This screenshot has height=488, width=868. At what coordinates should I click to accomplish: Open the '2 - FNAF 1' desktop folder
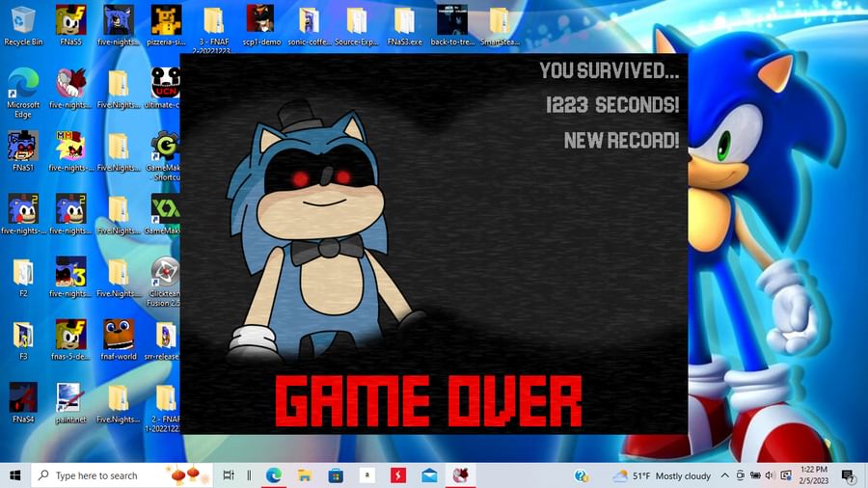tap(165, 408)
